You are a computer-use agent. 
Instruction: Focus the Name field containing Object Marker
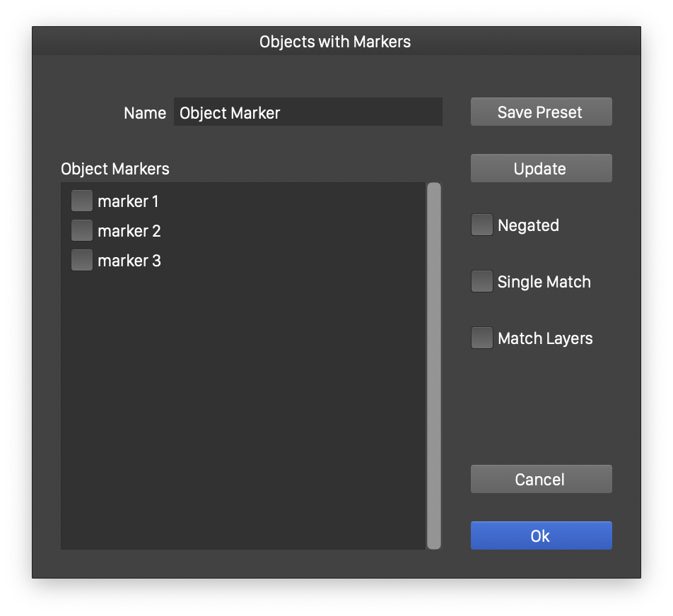click(x=308, y=113)
